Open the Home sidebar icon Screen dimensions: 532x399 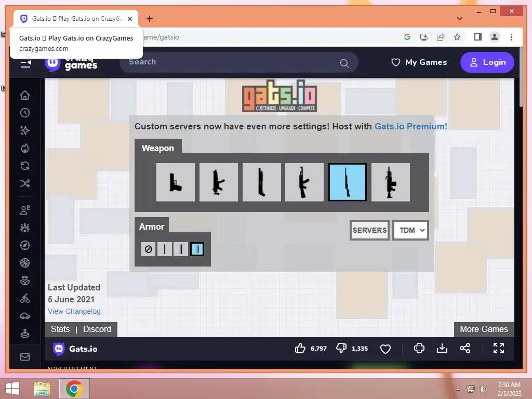(25, 96)
